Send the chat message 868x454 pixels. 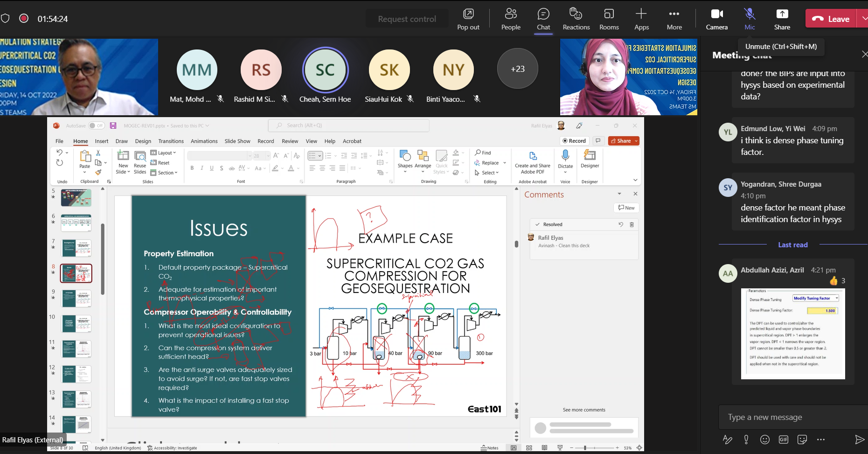[859, 440]
